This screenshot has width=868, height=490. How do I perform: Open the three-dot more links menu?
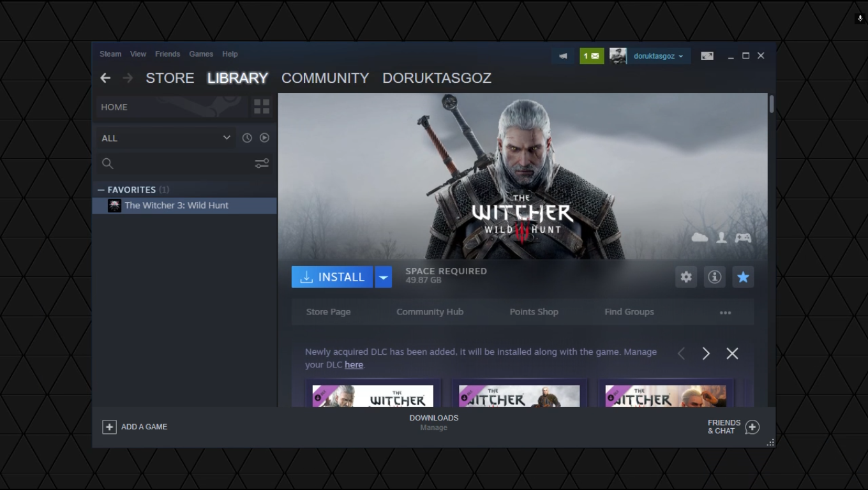coord(726,313)
